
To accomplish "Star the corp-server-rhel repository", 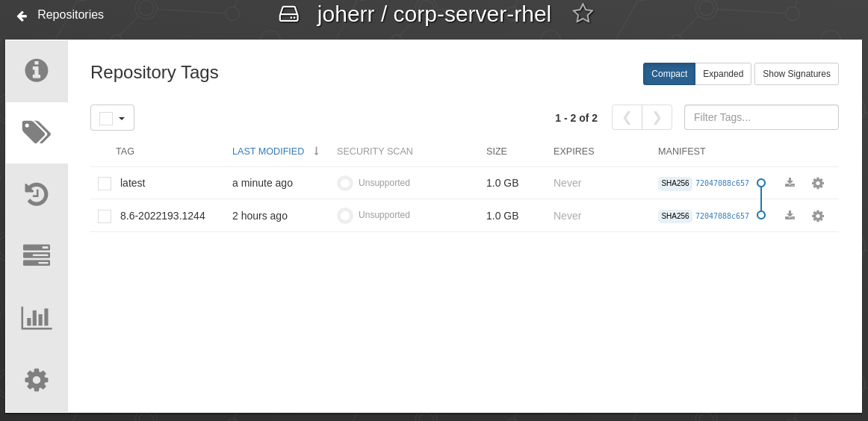I will 583,13.
